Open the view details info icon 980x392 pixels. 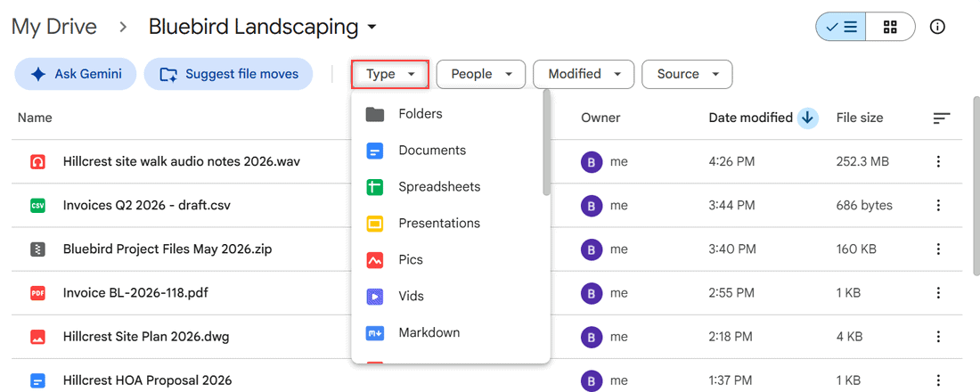coord(937,27)
